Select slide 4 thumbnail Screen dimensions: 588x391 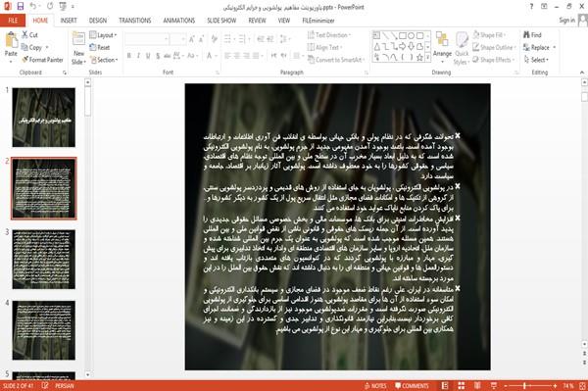click(43, 330)
